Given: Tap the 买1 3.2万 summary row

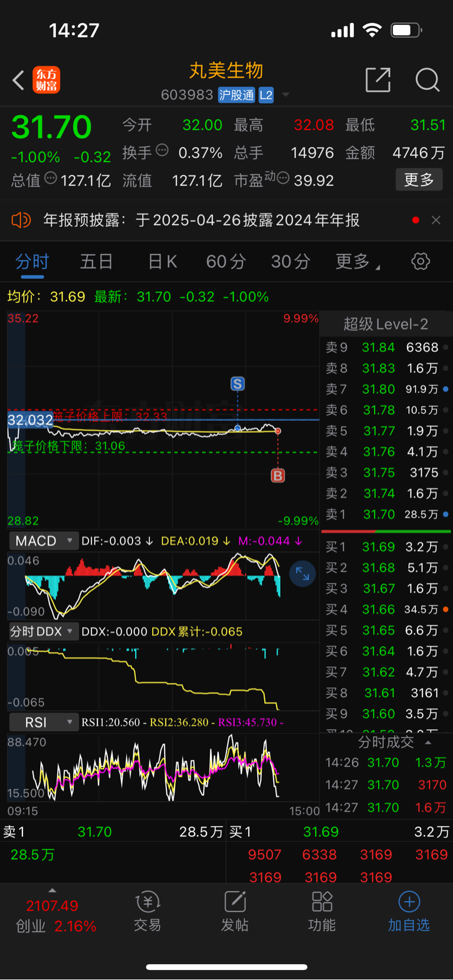Looking at the screenshot, I should [x=339, y=832].
